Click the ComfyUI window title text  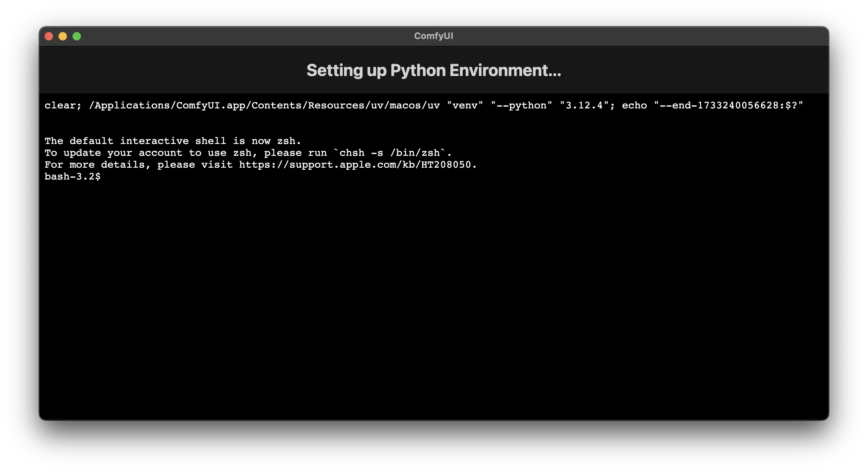(x=433, y=36)
